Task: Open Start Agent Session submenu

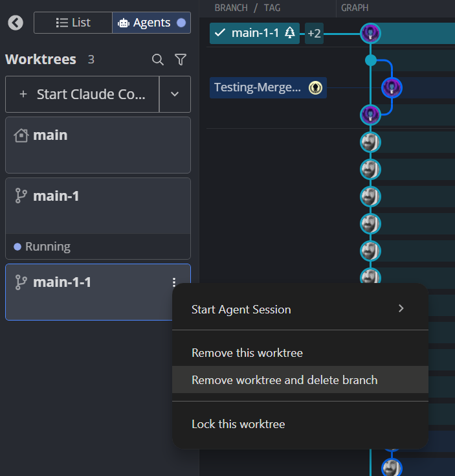Action: 300,310
